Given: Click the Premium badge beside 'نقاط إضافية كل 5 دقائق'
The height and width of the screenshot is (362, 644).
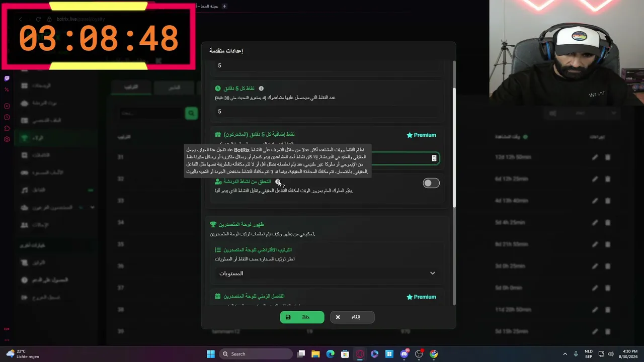Looking at the screenshot, I should click(422, 135).
